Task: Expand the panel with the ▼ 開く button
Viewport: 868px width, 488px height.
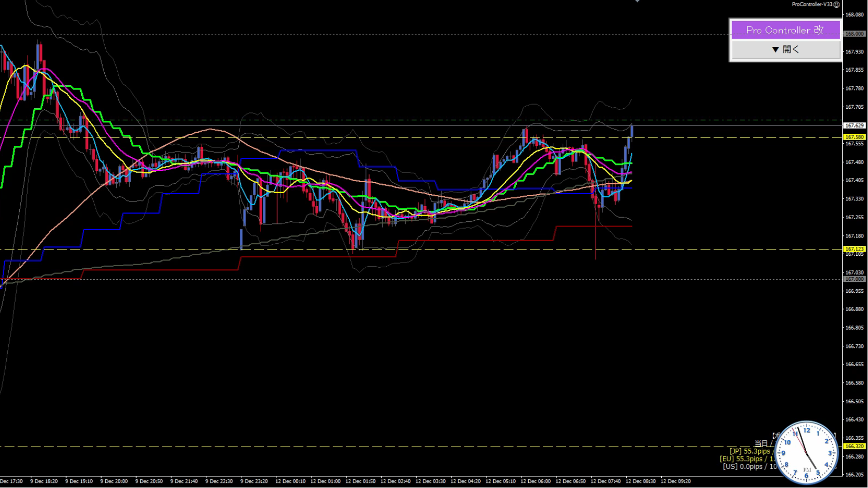Action: pos(786,50)
